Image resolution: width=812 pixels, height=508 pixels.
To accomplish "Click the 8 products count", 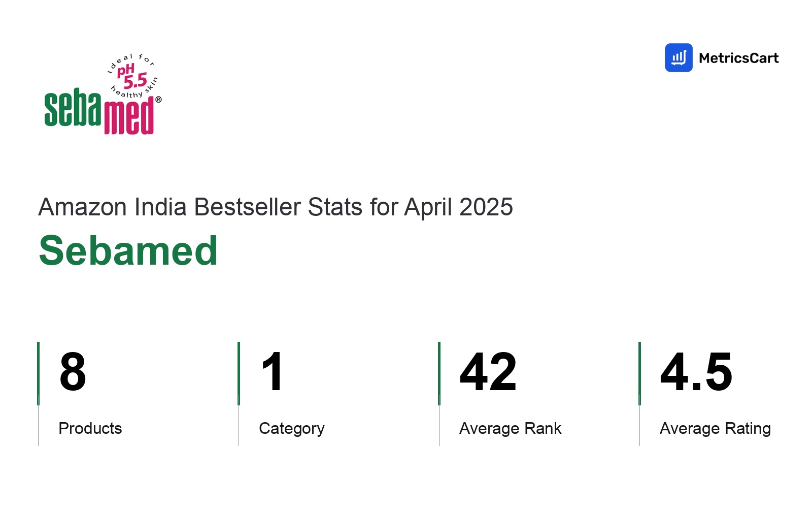I will (73, 372).
